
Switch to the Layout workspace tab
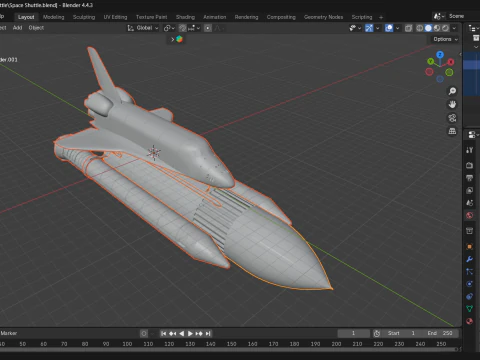[26, 17]
